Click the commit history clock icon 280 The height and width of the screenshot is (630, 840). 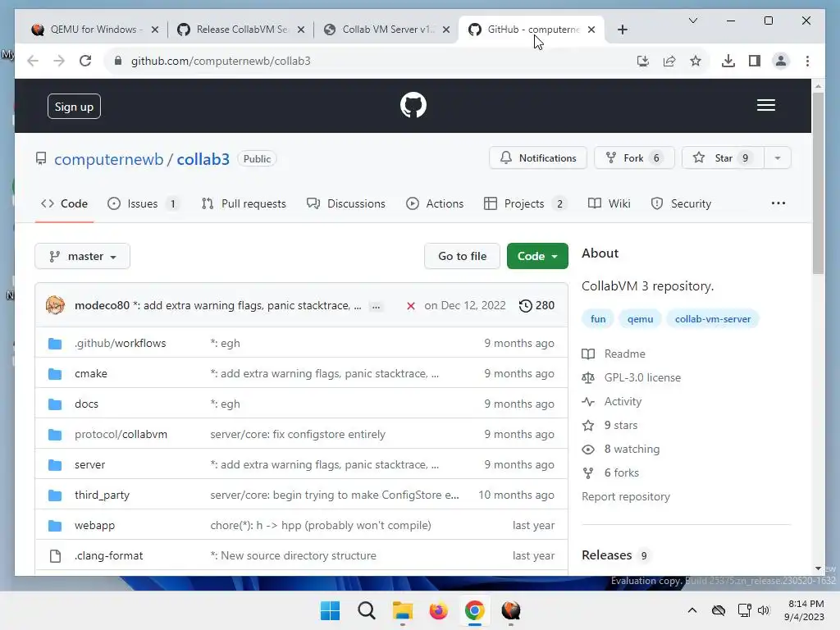pos(536,305)
